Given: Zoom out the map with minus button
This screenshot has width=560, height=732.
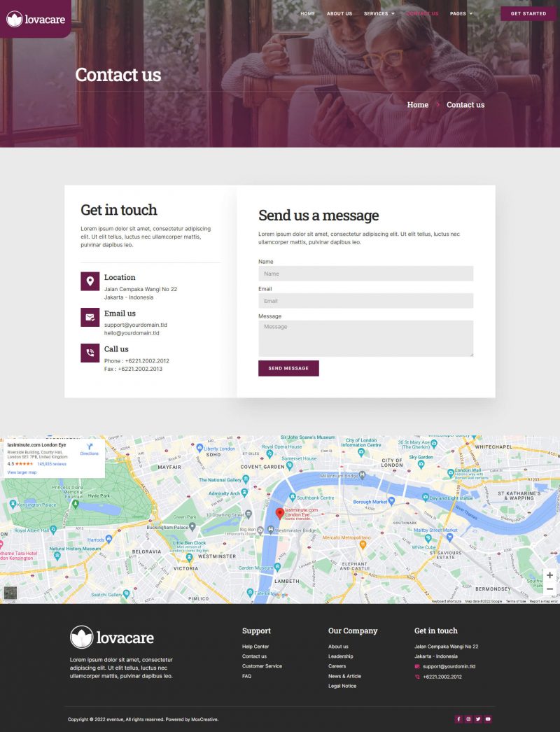Looking at the screenshot, I should (x=549, y=589).
